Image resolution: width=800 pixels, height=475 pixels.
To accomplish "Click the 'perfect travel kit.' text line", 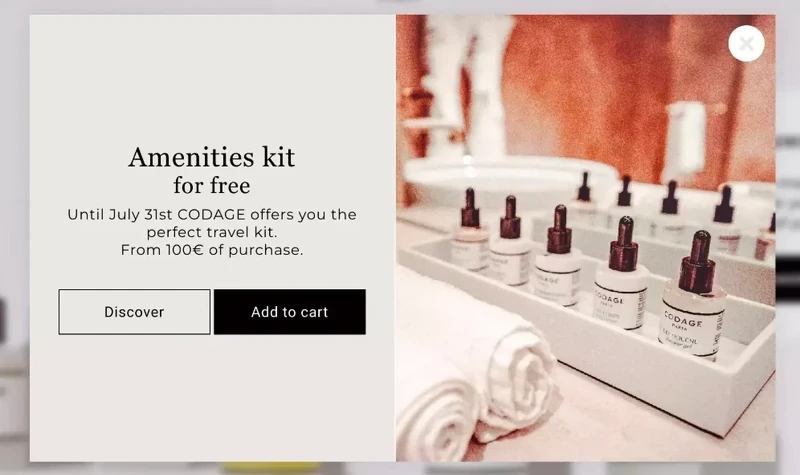I will coord(212,232).
